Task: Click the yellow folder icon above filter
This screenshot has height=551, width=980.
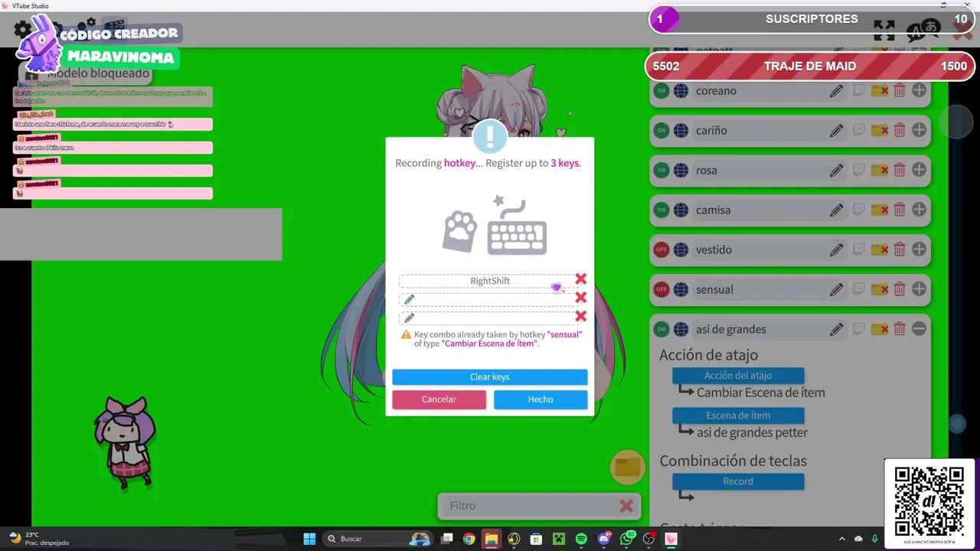Action: tap(628, 466)
